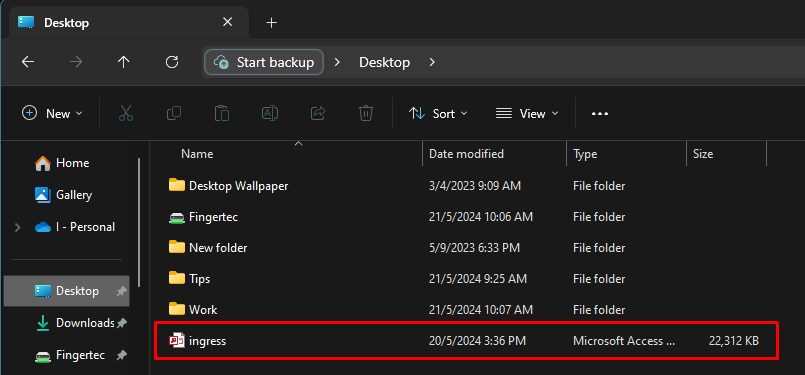
Task: Expand the Personal OneDrive tree node
Action: (x=18, y=227)
